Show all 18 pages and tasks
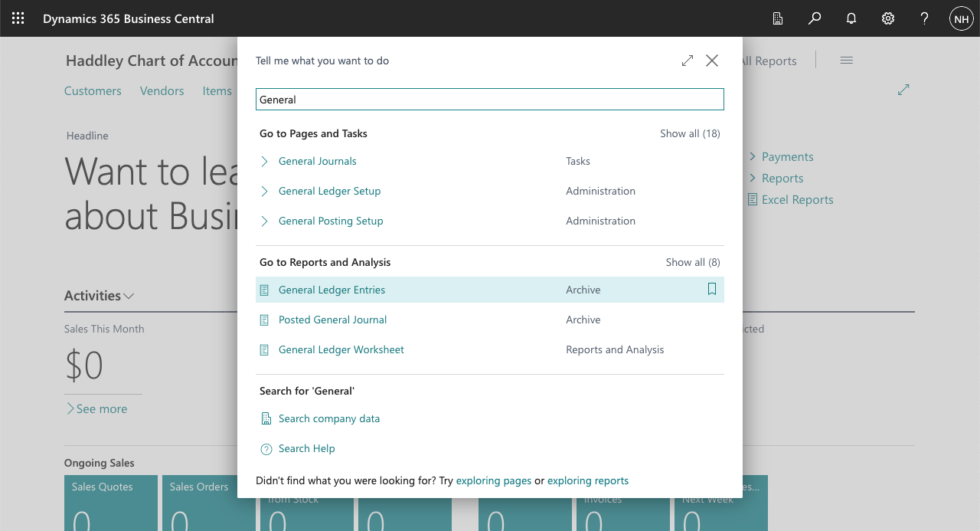 (x=690, y=133)
